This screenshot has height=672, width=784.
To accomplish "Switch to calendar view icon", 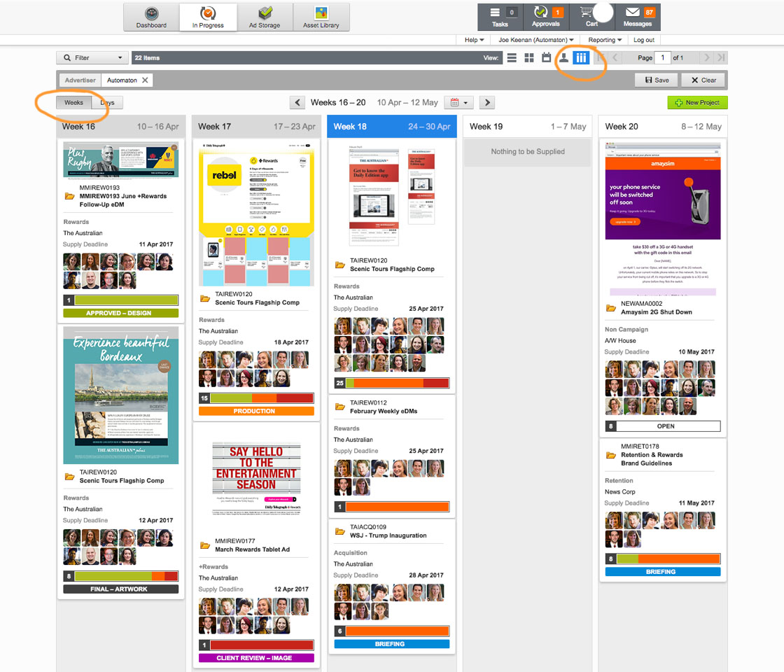I will click(547, 58).
